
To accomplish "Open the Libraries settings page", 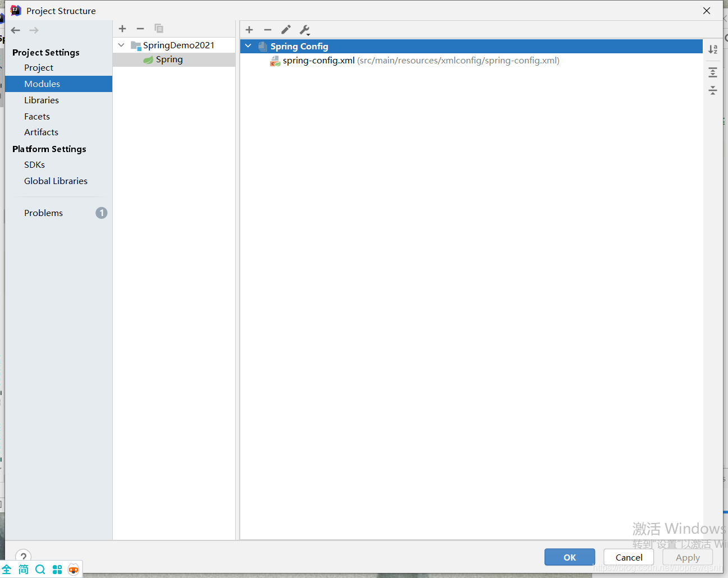I will [42, 100].
